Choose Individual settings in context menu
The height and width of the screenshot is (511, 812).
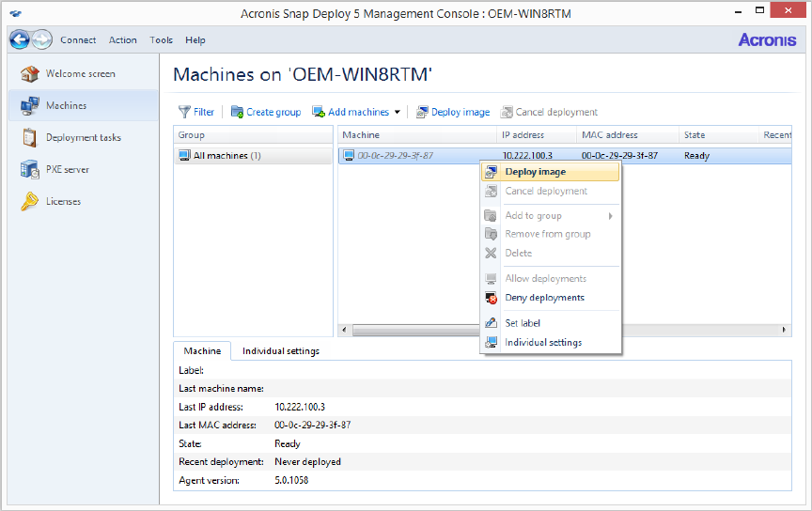(x=551, y=342)
